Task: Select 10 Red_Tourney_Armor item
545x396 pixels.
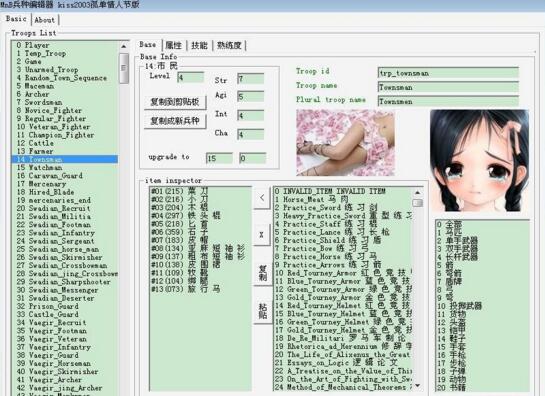Action: coord(343,273)
